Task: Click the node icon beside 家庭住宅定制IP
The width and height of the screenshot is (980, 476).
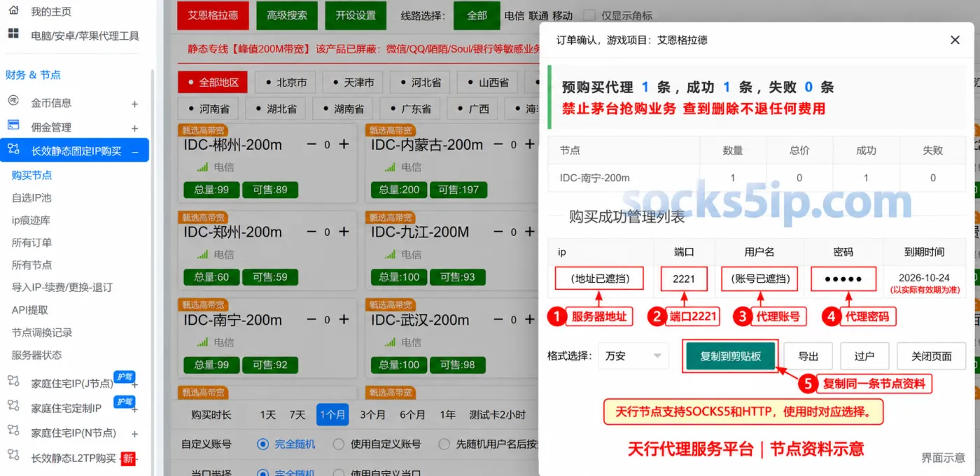Action: pos(13,406)
